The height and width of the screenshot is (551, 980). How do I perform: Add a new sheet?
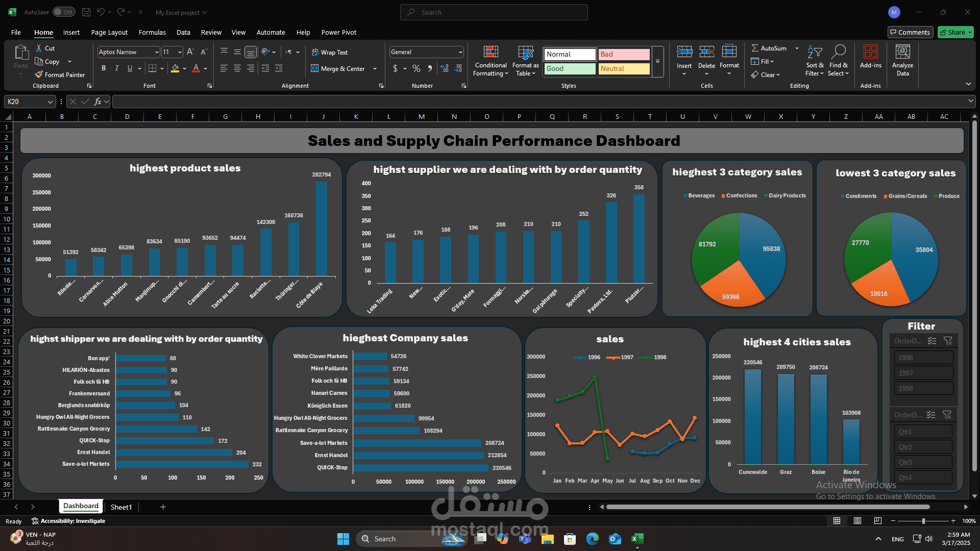coord(163,507)
